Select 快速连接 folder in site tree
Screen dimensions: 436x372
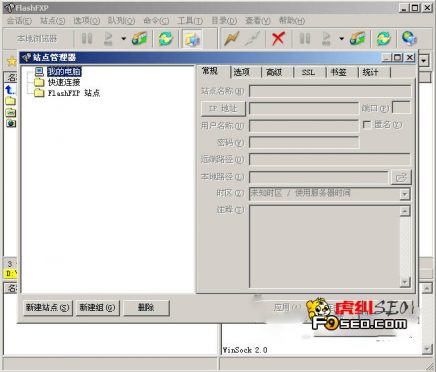point(64,82)
